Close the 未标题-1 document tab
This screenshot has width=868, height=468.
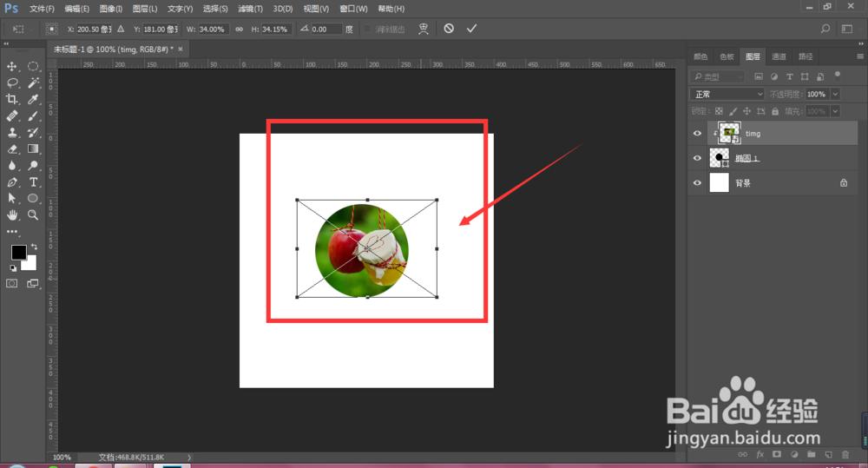click(x=181, y=49)
